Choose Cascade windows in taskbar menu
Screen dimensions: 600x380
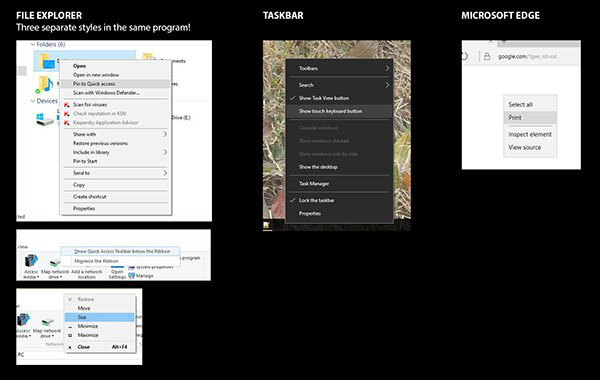(339, 128)
